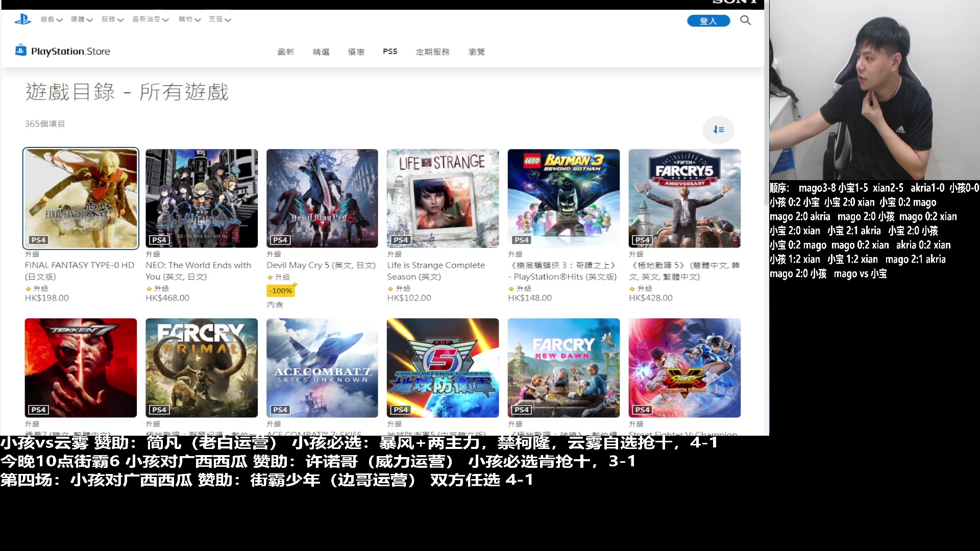
Task: Click the PlayStation Store home logo
Action: [x=62, y=51]
